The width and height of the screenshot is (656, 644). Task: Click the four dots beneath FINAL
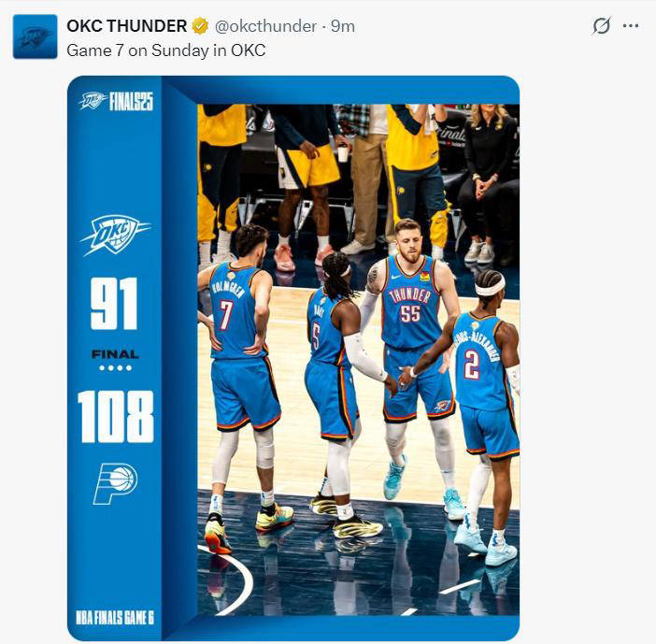(116, 368)
